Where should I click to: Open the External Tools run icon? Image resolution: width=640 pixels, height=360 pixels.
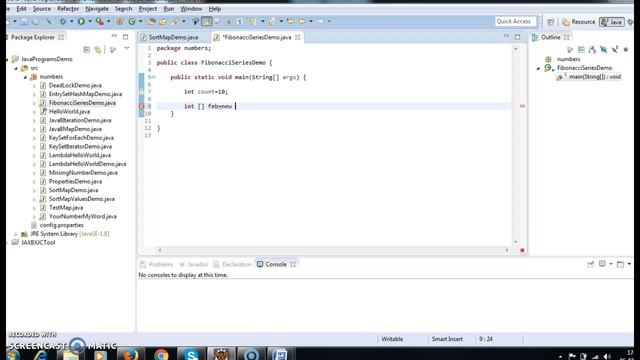100,21
